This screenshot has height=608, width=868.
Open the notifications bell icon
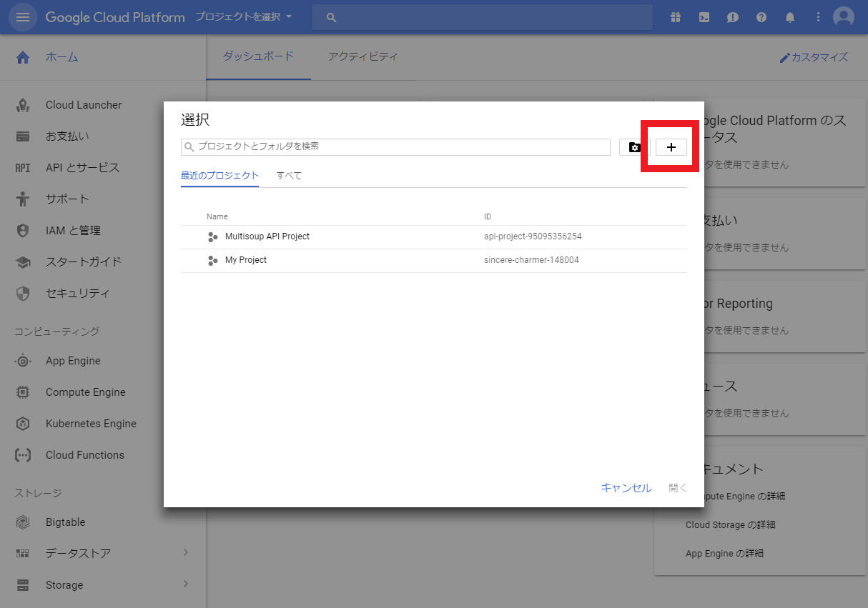click(x=789, y=16)
